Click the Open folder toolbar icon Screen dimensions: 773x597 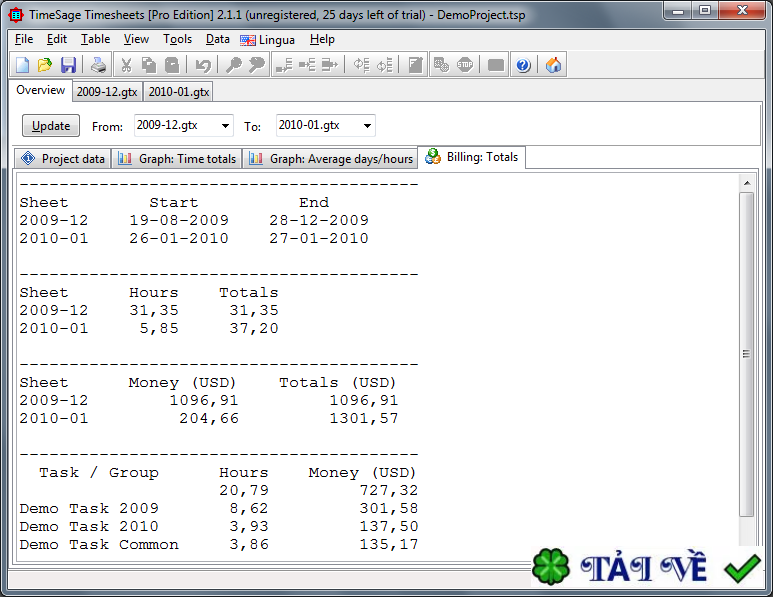45,65
